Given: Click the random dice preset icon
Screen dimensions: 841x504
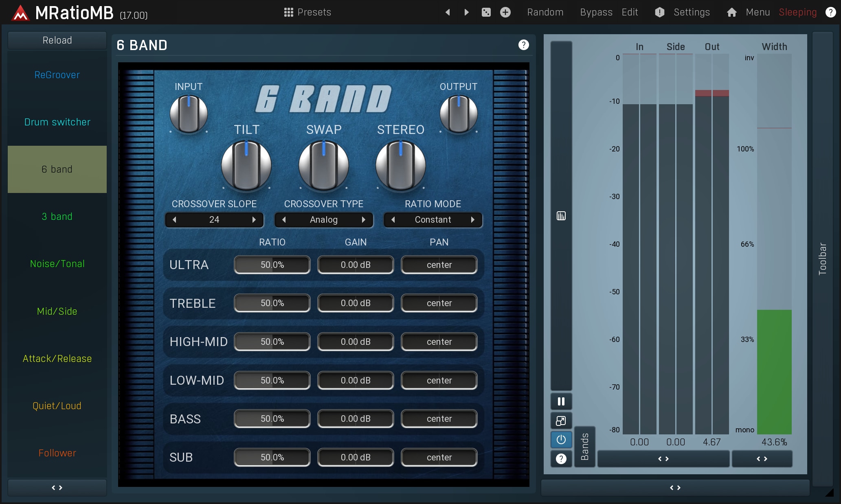Looking at the screenshot, I should click(486, 12).
